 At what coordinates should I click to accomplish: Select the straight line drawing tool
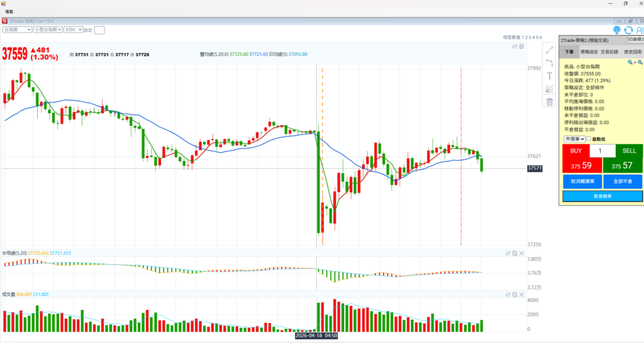click(x=549, y=50)
